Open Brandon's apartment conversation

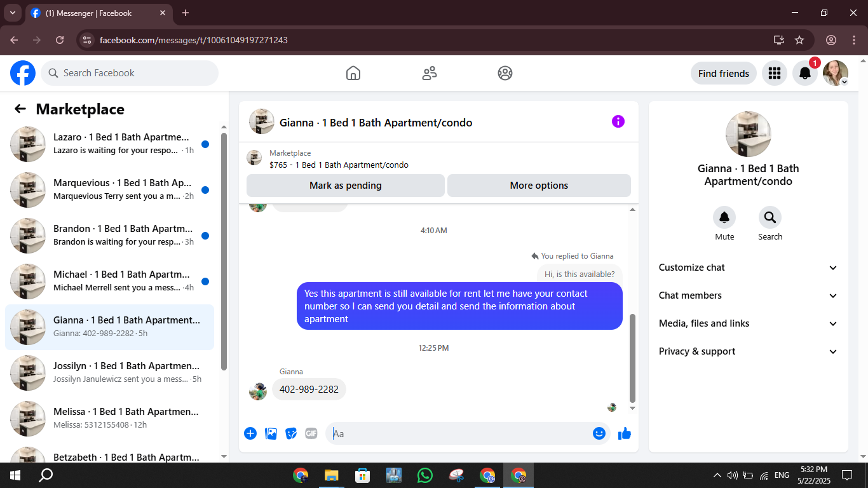(x=109, y=236)
